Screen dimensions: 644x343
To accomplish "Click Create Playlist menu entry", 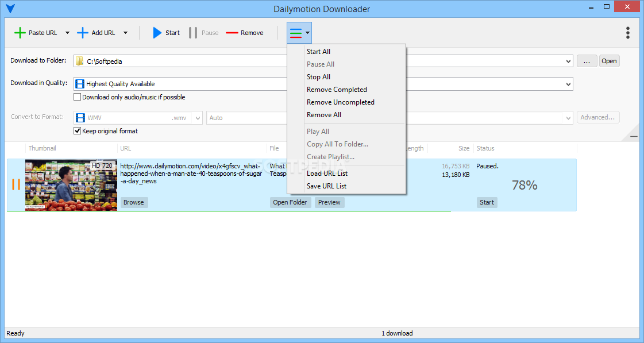I will pyautogui.click(x=346, y=157).
